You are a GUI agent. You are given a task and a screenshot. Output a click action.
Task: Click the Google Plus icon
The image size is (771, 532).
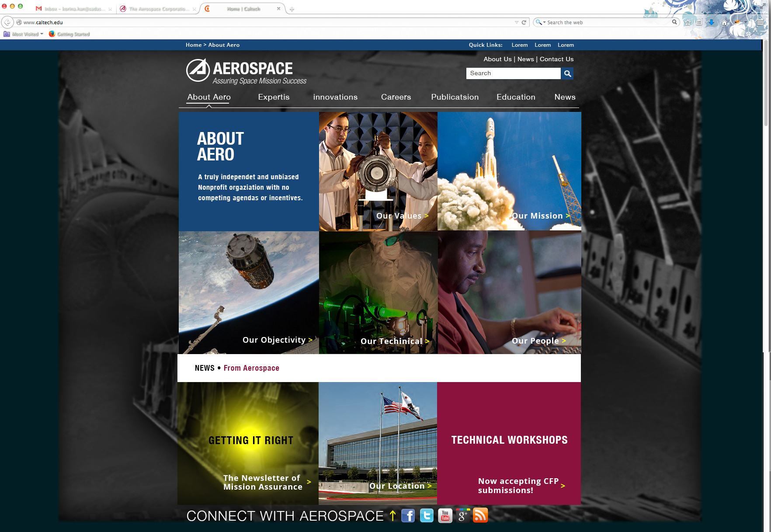[463, 516]
